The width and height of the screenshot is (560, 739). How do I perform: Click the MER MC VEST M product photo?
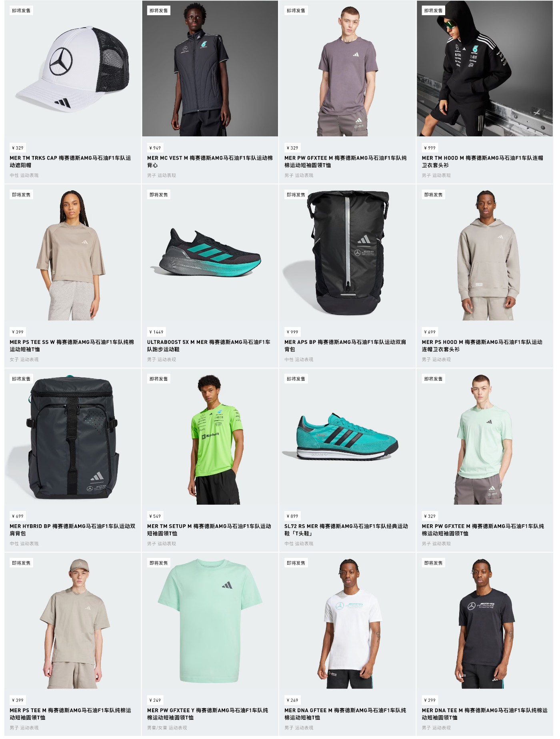[x=210, y=68]
